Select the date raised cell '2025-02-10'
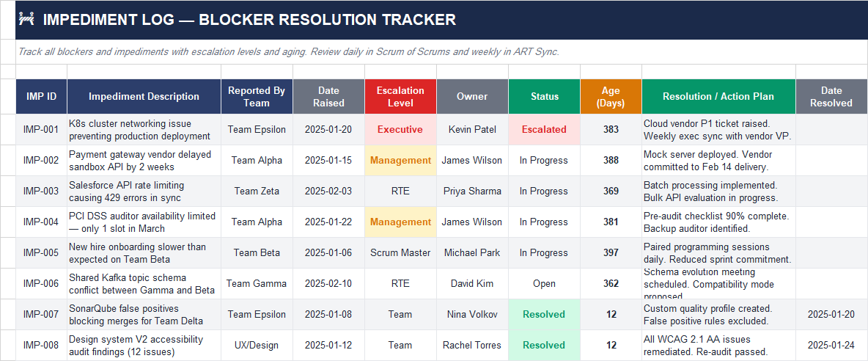Image resolution: width=868 pixels, height=361 pixels. point(329,283)
